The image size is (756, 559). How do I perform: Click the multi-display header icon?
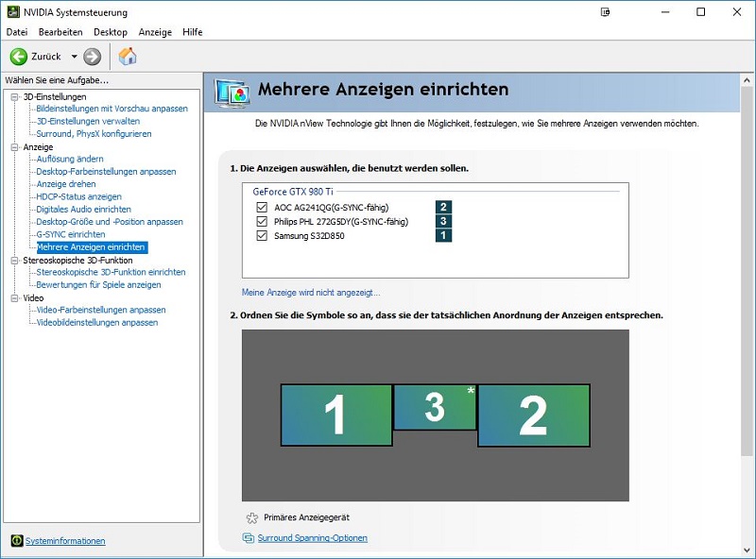pos(232,93)
